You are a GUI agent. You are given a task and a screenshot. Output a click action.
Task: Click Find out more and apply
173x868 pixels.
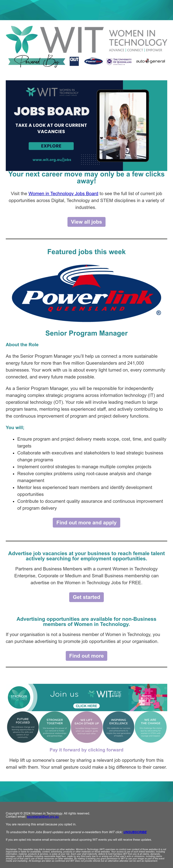(86, 523)
